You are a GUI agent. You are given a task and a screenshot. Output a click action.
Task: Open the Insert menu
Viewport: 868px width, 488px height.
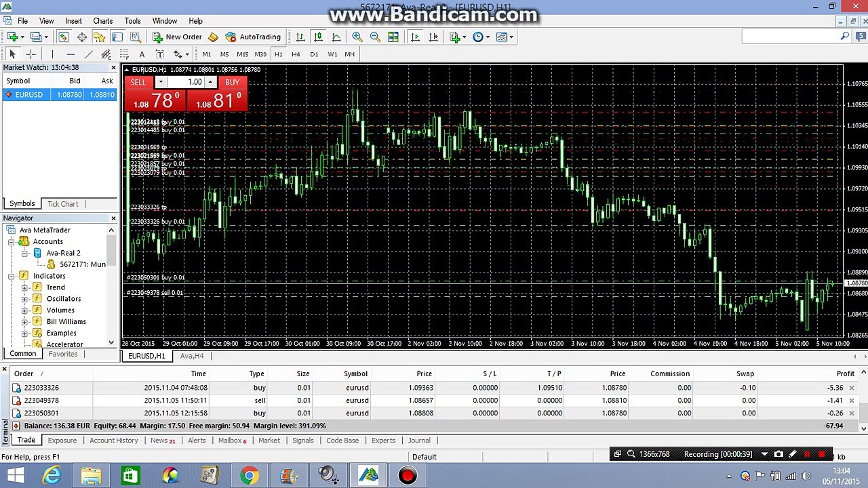(x=73, y=21)
